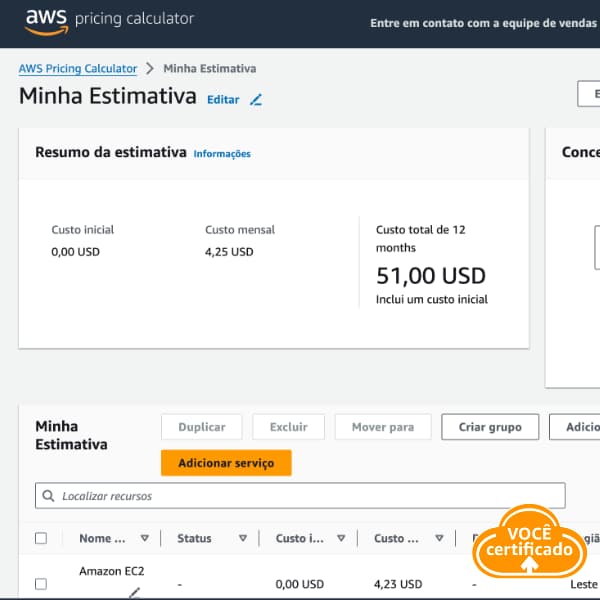Click pricing calculator title in header
Viewport: 600px width, 600px height.
[x=134, y=19]
